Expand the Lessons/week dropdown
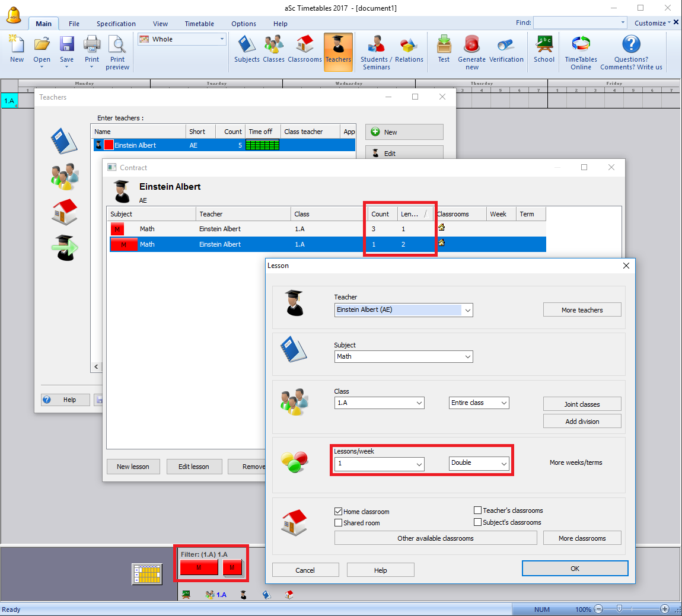 [x=419, y=464]
